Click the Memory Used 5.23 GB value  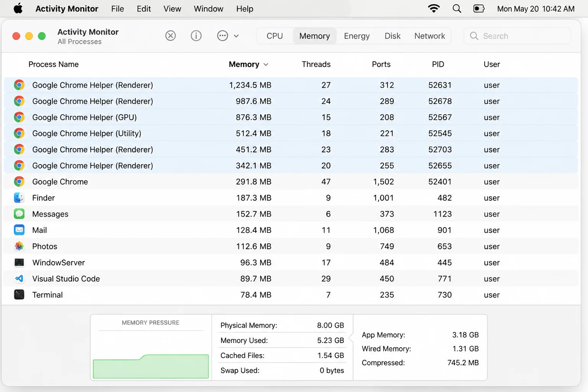pyautogui.click(x=330, y=340)
